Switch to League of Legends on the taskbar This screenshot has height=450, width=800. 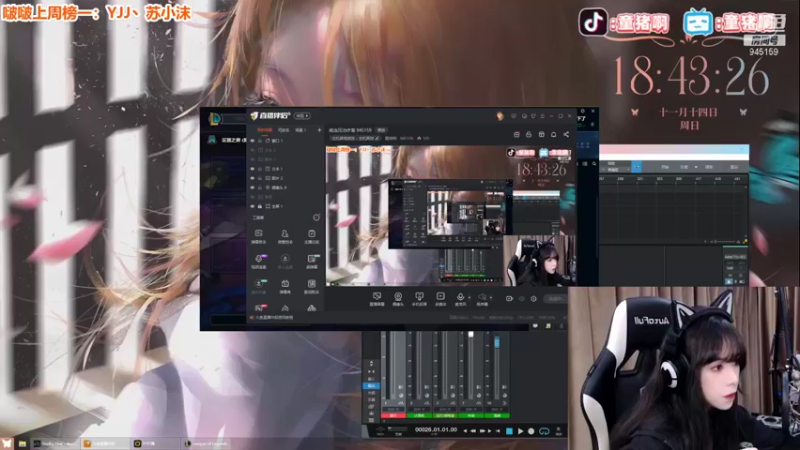(206, 443)
